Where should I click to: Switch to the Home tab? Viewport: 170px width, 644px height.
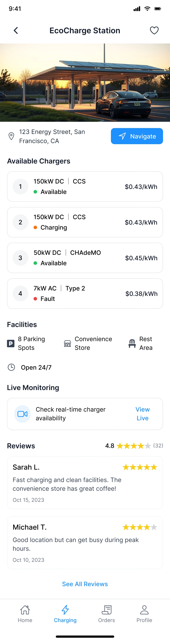[x=25, y=614]
